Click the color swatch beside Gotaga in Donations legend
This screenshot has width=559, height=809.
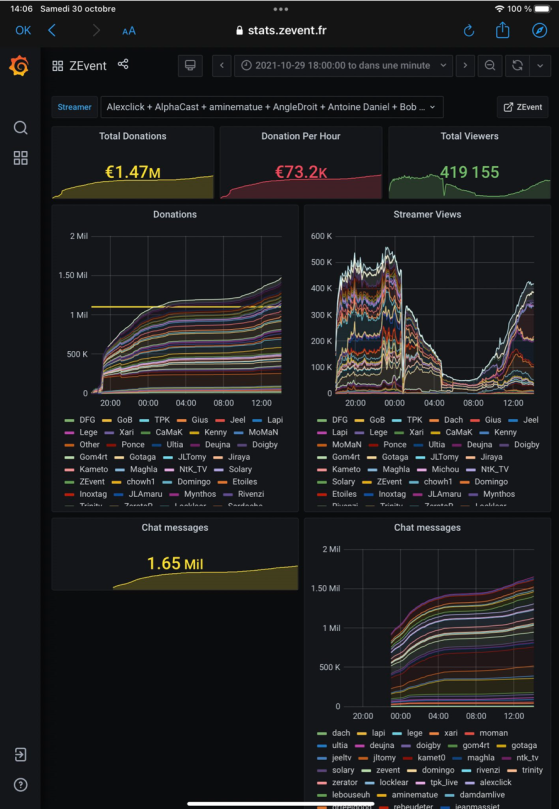[x=119, y=457]
